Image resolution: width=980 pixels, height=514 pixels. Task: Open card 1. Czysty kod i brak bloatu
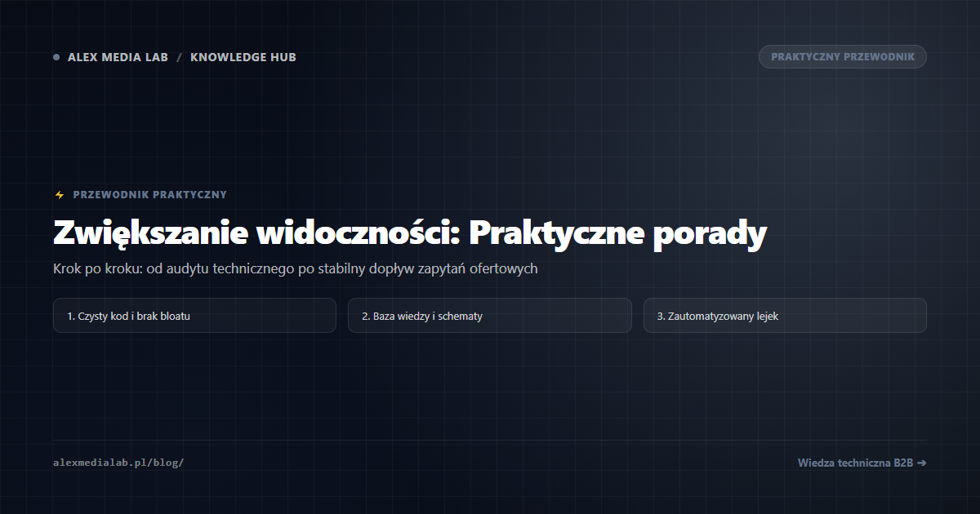(x=194, y=315)
